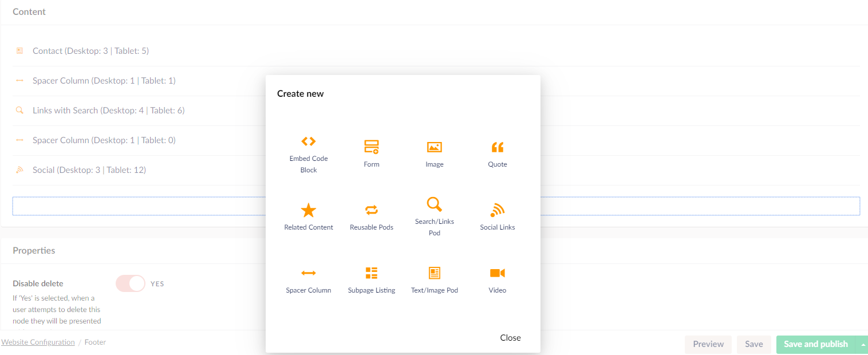The image size is (868, 355).
Task: Open the Website Configuration breadcrumb link
Action: tap(38, 342)
